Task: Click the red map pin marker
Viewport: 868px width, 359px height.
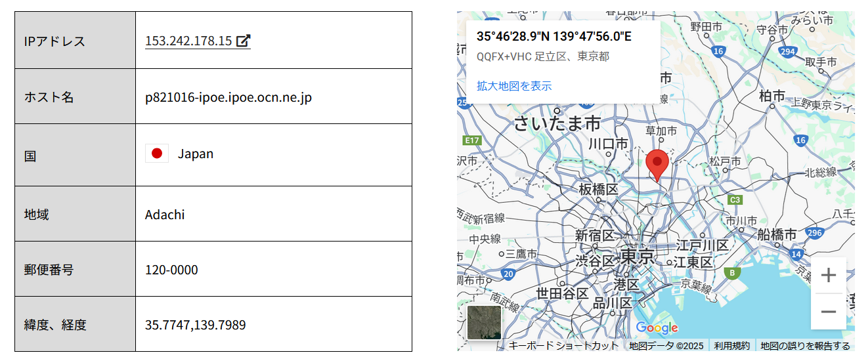Action: [x=657, y=166]
